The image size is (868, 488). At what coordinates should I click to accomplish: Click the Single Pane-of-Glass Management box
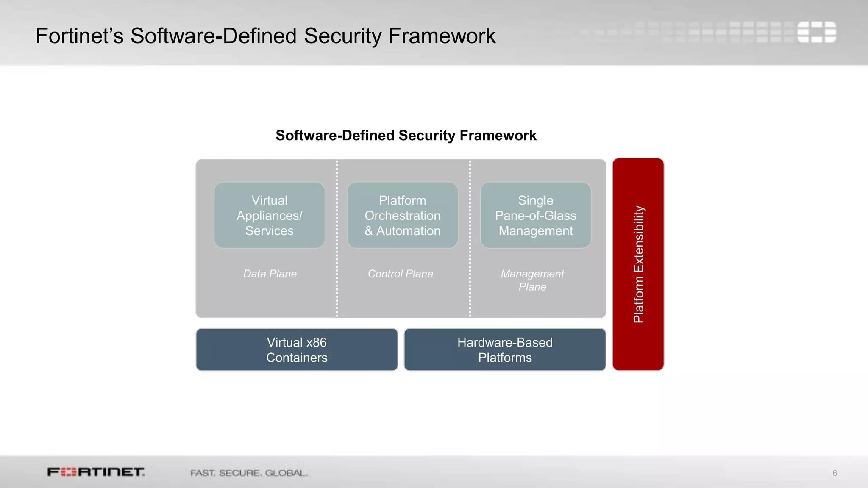(535, 215)
